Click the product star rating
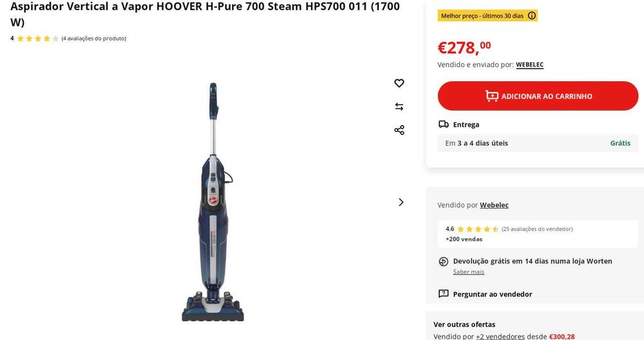 [38, 39]
